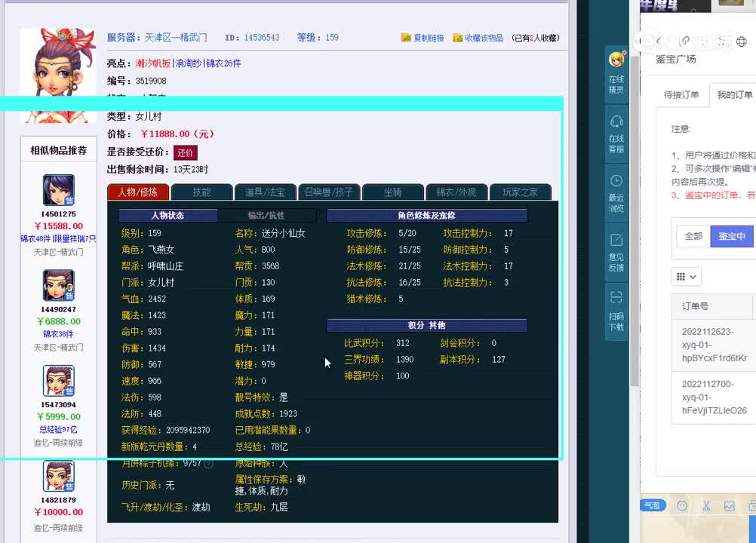Screen dimensions: 756x543
Task: Switch to 召唤兽/孩子 tab
Action: [x=329, y=192]
